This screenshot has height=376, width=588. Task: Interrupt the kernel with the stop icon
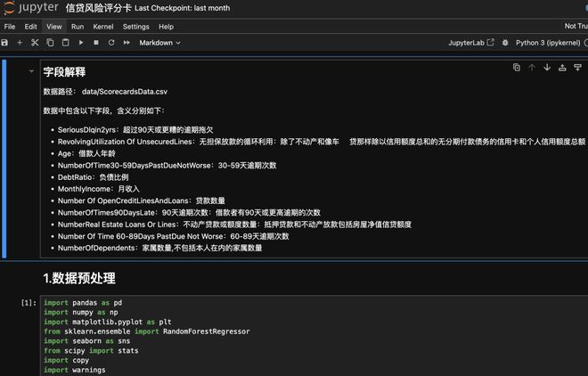tap(96, 43)
